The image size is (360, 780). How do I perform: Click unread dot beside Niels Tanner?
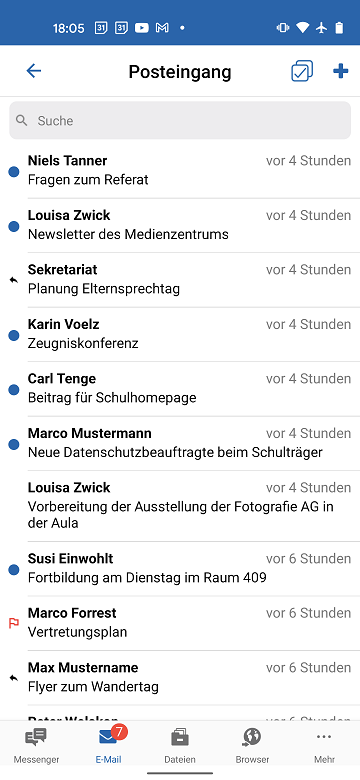[14, 172]
